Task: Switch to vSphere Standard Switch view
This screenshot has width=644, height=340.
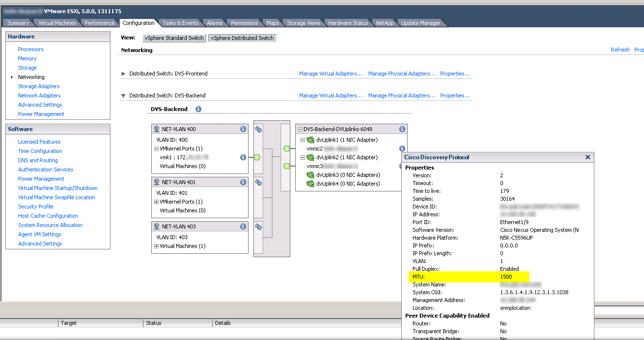Action: tap(174, 38)
